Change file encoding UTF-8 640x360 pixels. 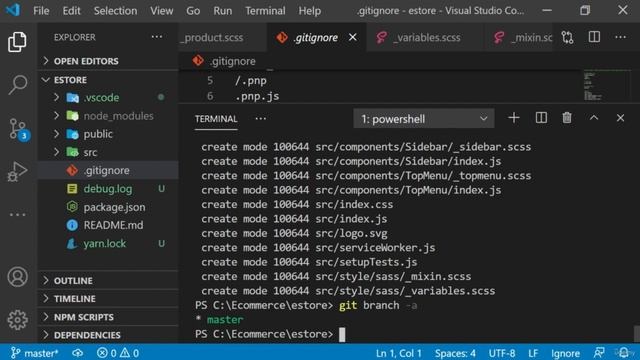click(x=502, y=353)
